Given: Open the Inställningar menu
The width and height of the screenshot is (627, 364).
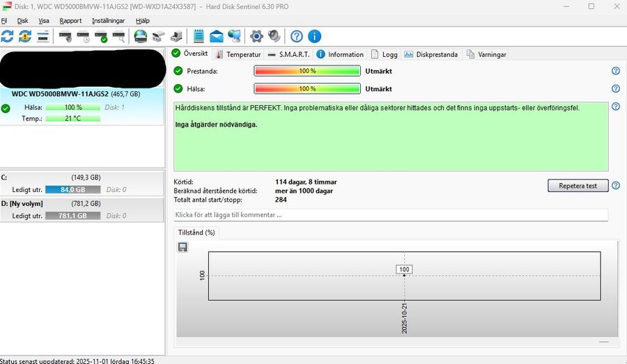Looking at the screenshot, I should pyautogui.click(x=108, y=21).
